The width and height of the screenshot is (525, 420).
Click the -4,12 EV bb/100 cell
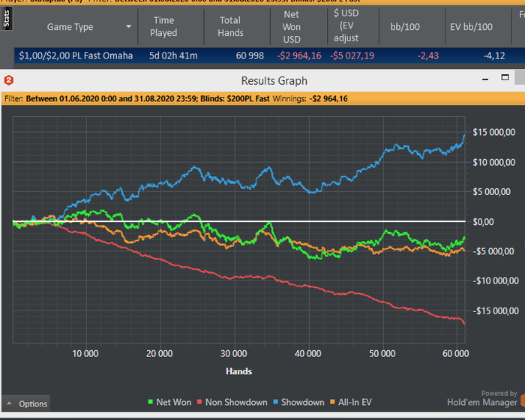[x=494, y=55]
